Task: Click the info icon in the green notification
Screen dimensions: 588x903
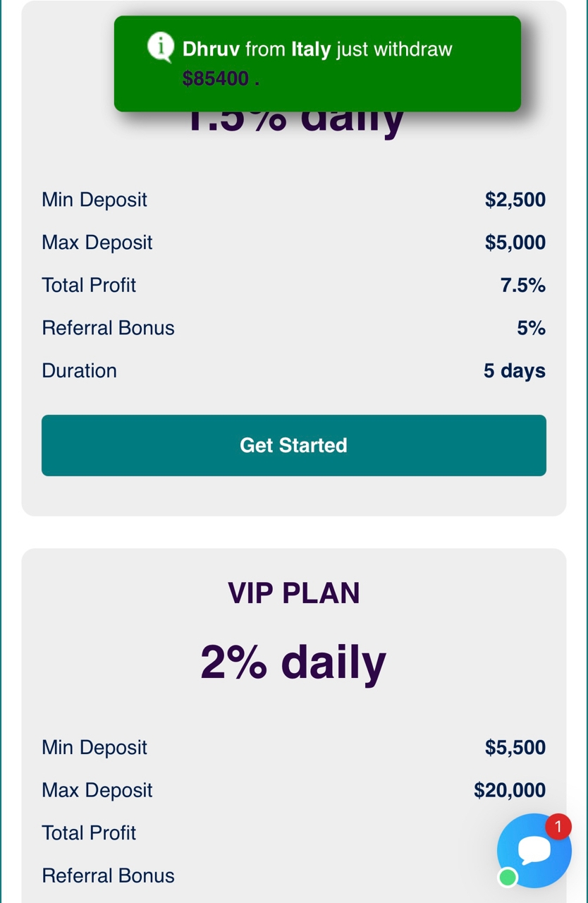Action: tap(160, 47)
